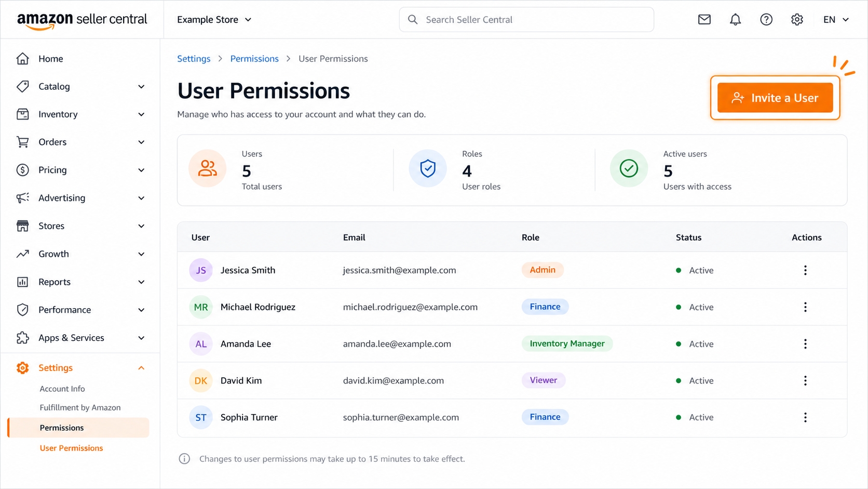Image resolution: width=868 pixels, height=489 pixels.
Task: Click the User roles shield icon
Action: (x=428, y=168)
